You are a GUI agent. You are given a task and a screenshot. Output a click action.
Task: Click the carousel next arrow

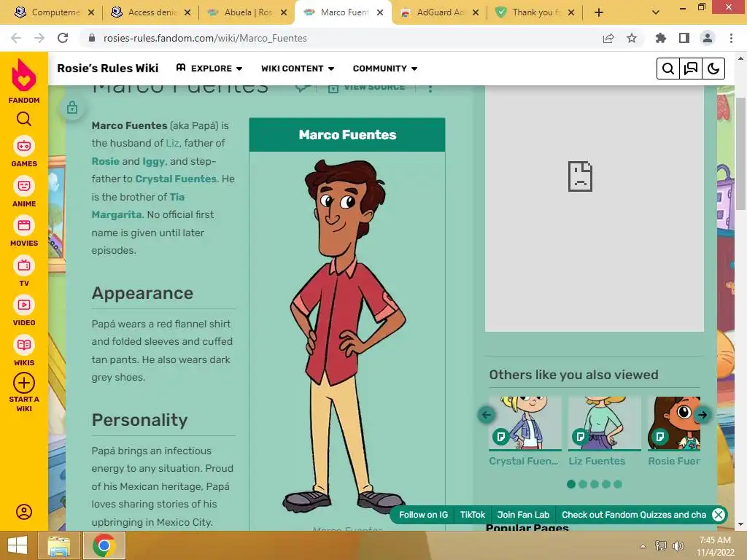pyautogui.click(x=703, y=415)
